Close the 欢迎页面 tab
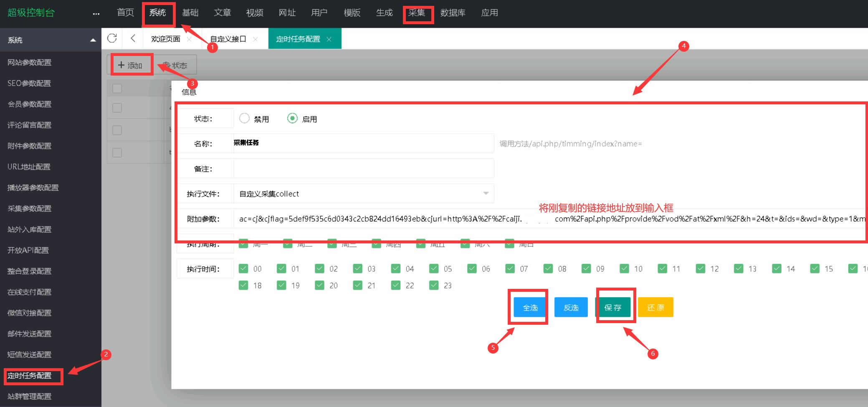The image size is (868, 407). click(189, 39)
